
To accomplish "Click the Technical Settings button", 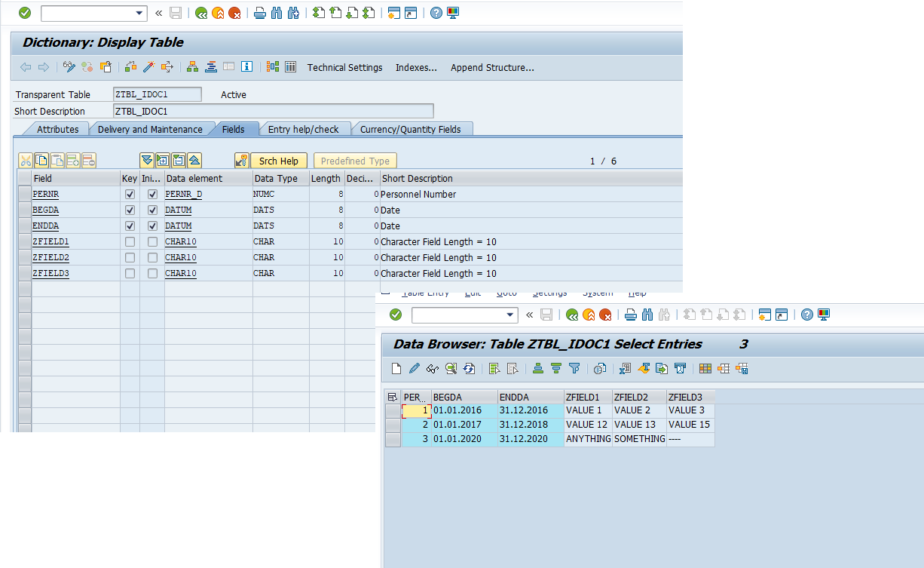I will coord(345,67).
